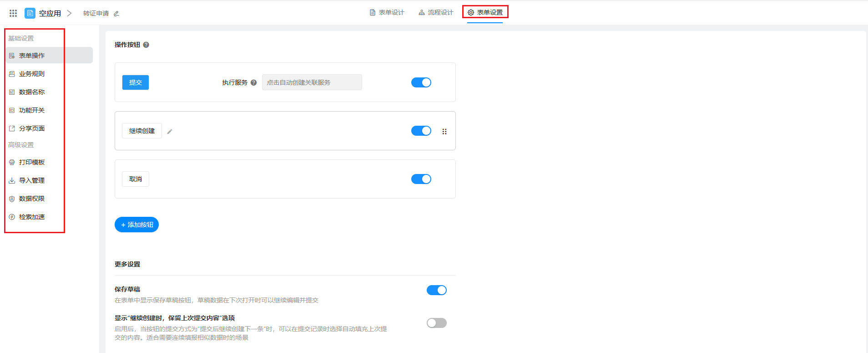This screenshot has height=353, width=868.
Task: Edit the 继续创建 button name pencil icon
Action: point(170,132)
